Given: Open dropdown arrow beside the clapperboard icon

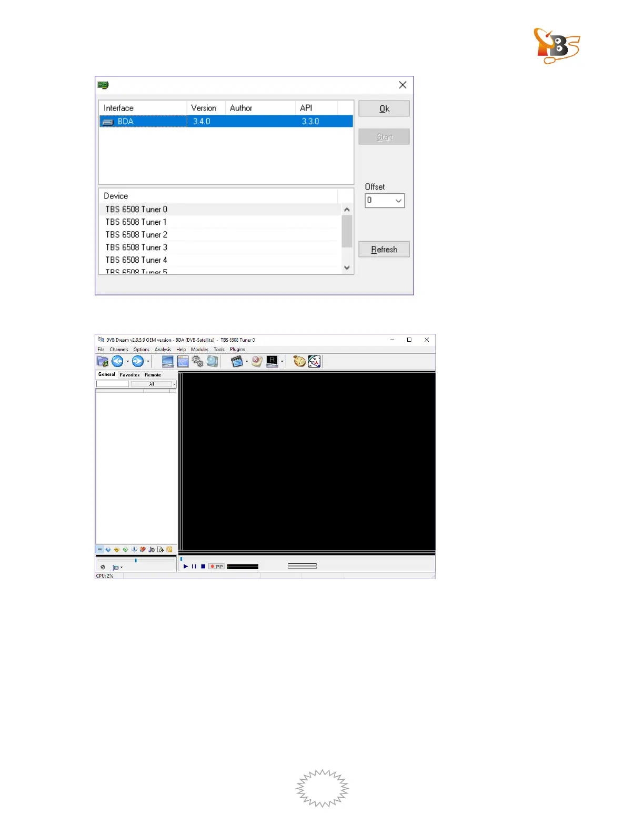Looking at the screenshot, I should pos(247,361).
